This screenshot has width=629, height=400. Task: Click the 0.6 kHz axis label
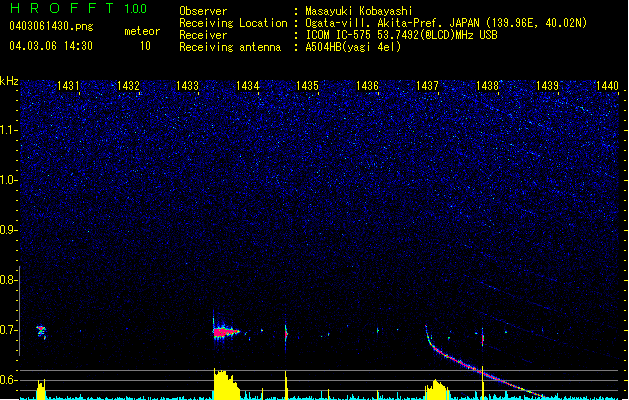click(8, 380)
